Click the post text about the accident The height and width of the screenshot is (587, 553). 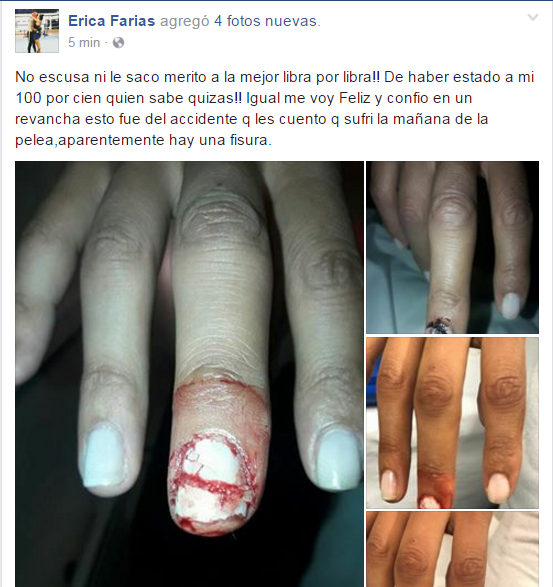click(x=274, y=109)
